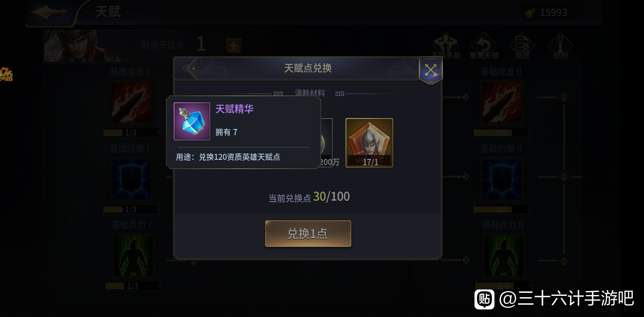This screenshot has height=317, width=644.
Task: Open the 总览 overview icon
Action: pyautogui.click(x=522, y=46)
